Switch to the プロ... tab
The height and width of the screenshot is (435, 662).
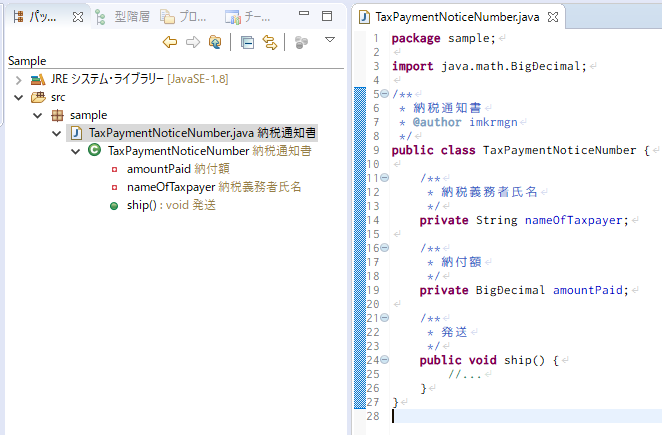coord(183,17)
